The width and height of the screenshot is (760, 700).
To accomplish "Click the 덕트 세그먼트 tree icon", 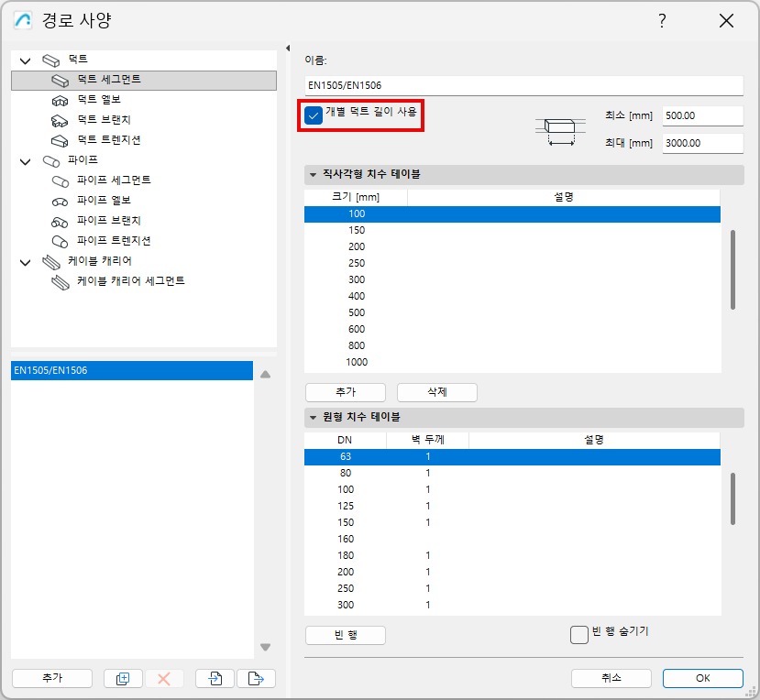I will pyautogui.click(x=61, y=81).
